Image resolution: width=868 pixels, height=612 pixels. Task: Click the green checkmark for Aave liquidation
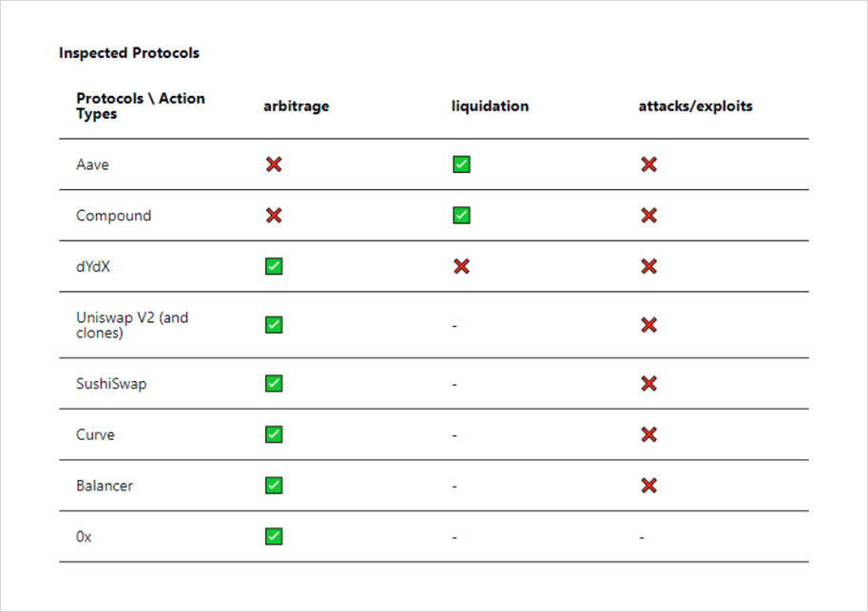click(x=461, y=164)
